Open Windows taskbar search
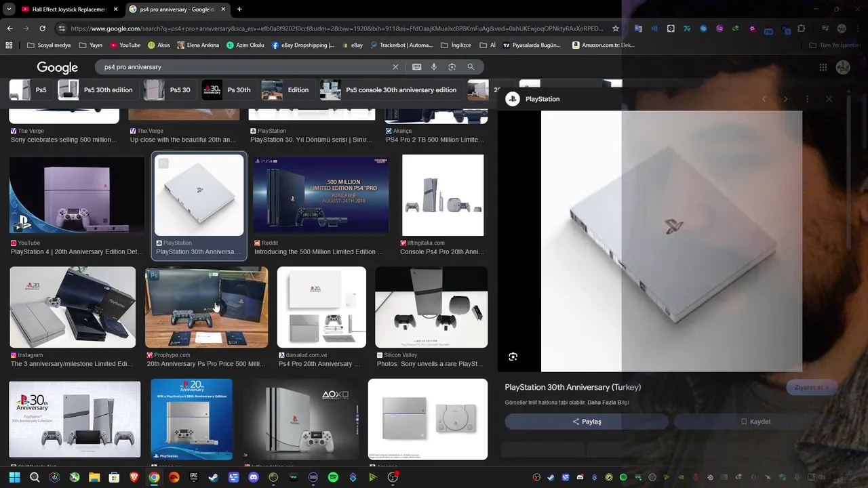Viewport: 868px width, 488px height. [x=35, y=477]
